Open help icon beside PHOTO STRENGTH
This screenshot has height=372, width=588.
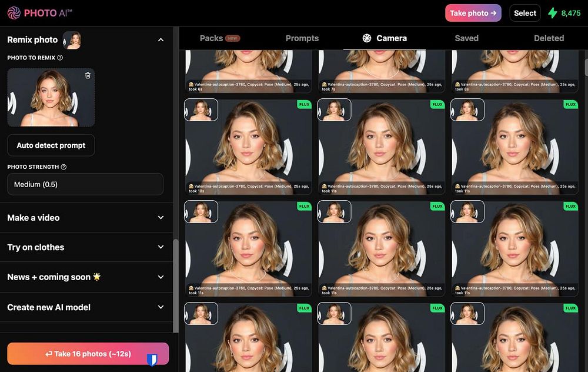pos(64,167)
